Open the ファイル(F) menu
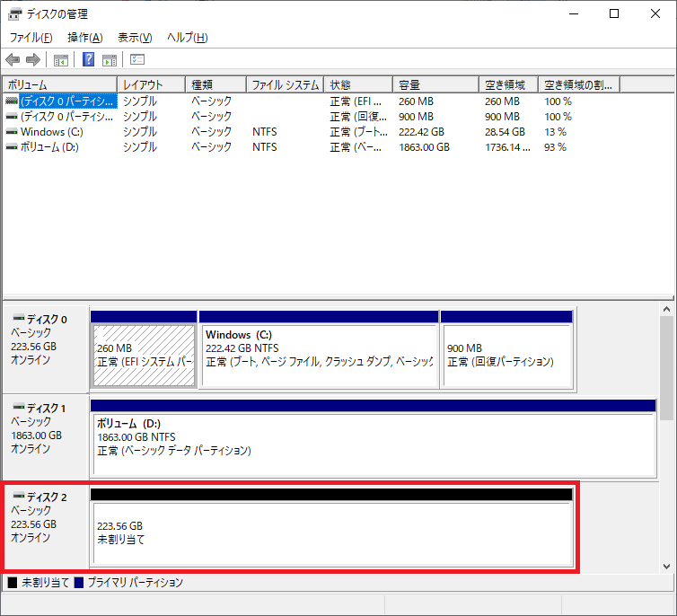This screenshot has width=677, height=616. [x=31, y=38]
